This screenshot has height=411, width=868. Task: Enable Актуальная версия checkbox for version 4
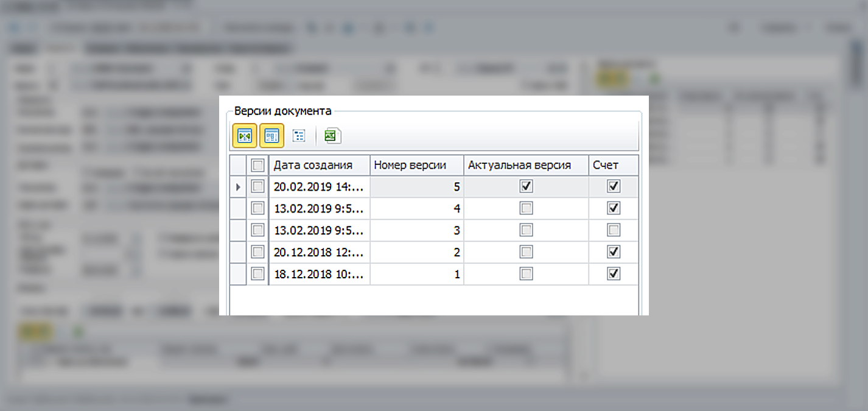[x=526, y=208]
